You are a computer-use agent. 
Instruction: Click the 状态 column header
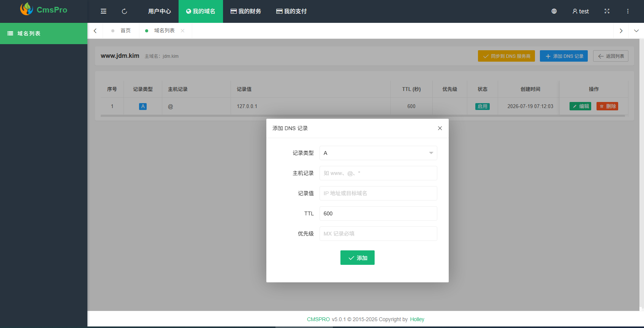tap(483, 89)
